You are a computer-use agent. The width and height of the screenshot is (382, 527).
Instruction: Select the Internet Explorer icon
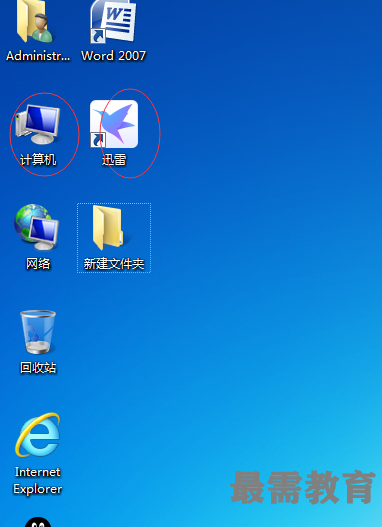pos(38,435)
